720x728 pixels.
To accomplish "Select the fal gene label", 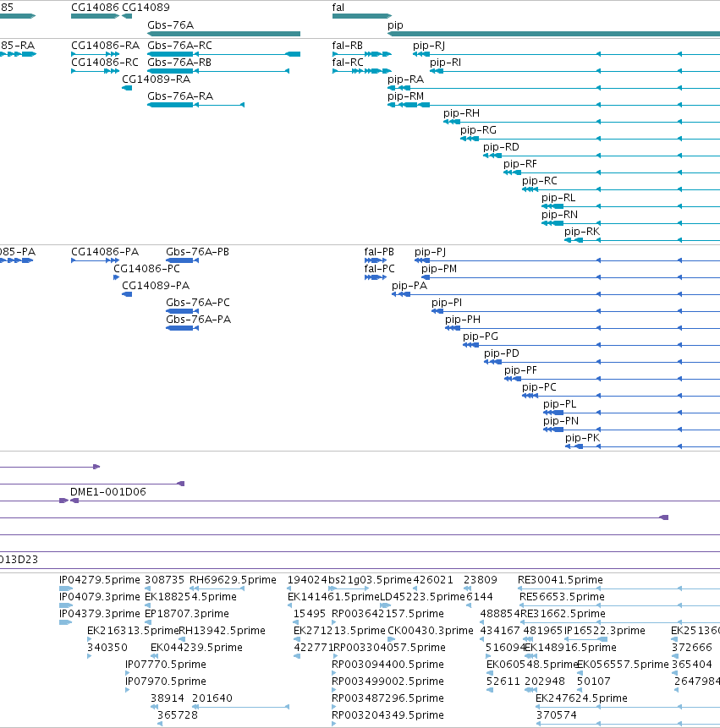I will (338, 8).
